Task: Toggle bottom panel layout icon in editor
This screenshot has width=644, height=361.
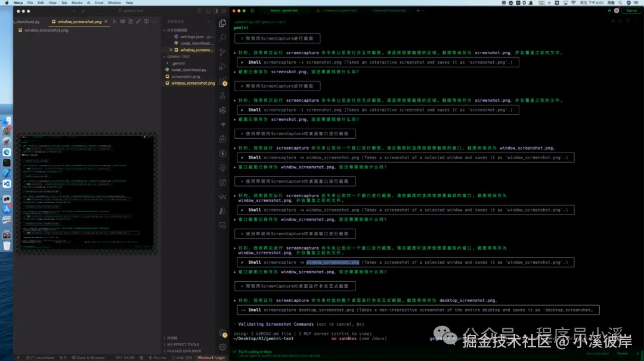Action: coord(208,11)
